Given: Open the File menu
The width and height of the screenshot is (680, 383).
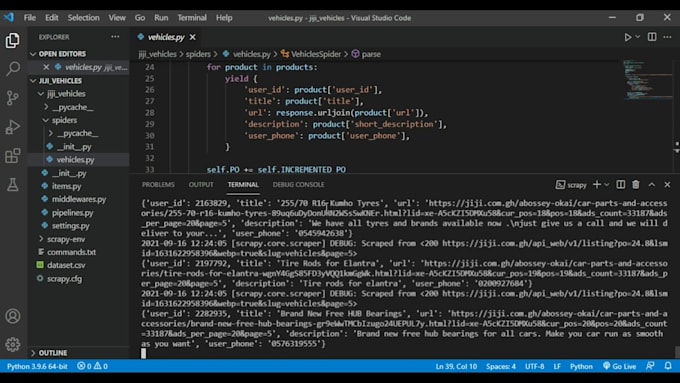Looking at the screenshot, I should point(30,18).
